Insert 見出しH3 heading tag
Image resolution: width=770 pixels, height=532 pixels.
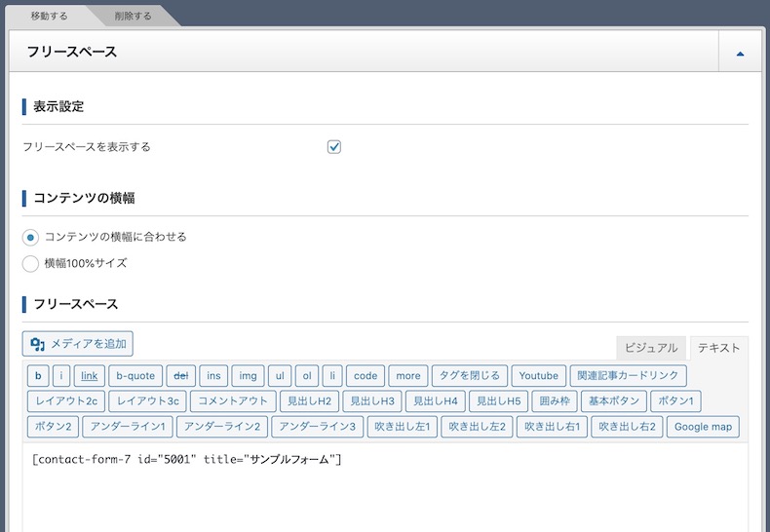(x=372, y=401)
